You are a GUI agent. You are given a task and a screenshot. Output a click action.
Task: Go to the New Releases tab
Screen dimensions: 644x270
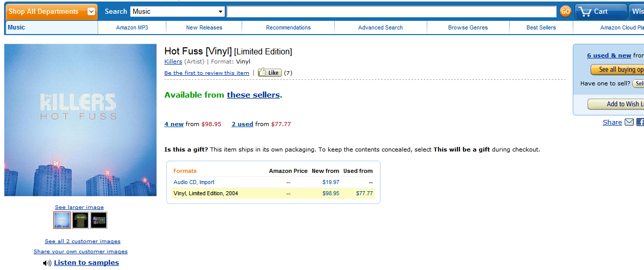(x=204, y=27)
